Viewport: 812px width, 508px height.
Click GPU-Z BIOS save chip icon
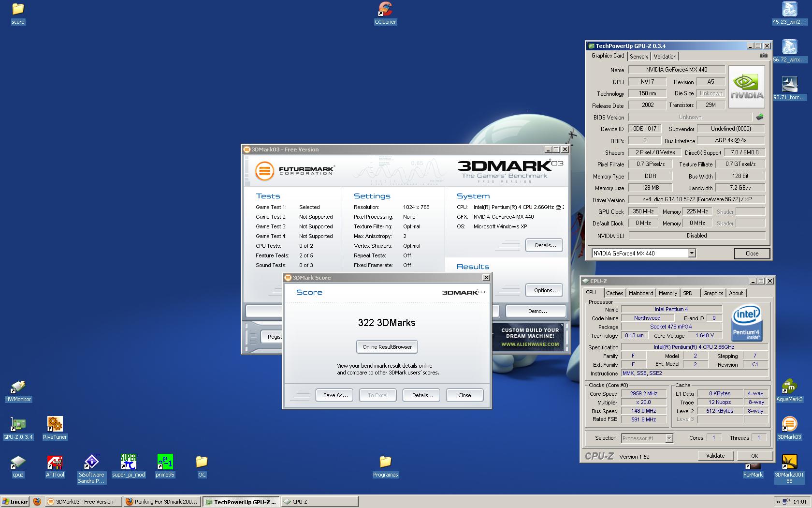click(x=760, y=117)
